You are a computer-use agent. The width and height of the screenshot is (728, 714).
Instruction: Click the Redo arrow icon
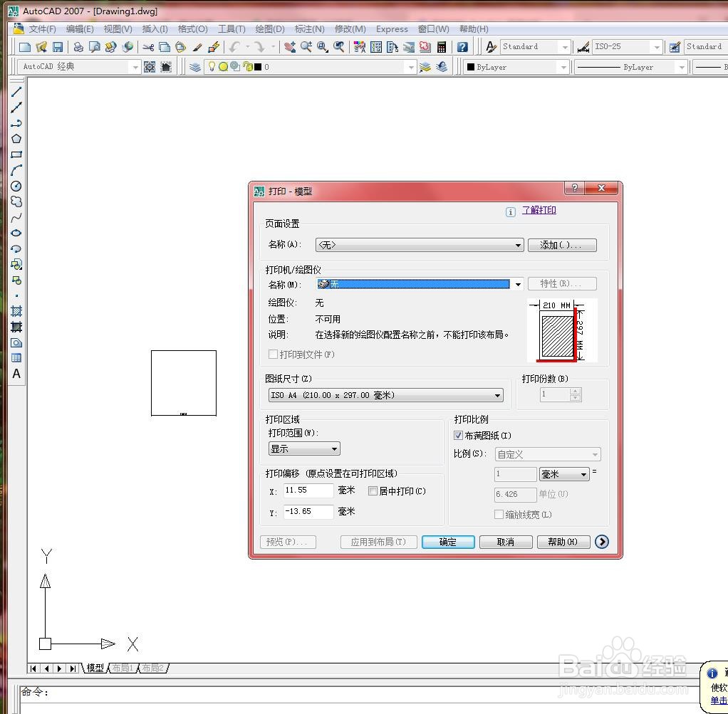point(259,47)
